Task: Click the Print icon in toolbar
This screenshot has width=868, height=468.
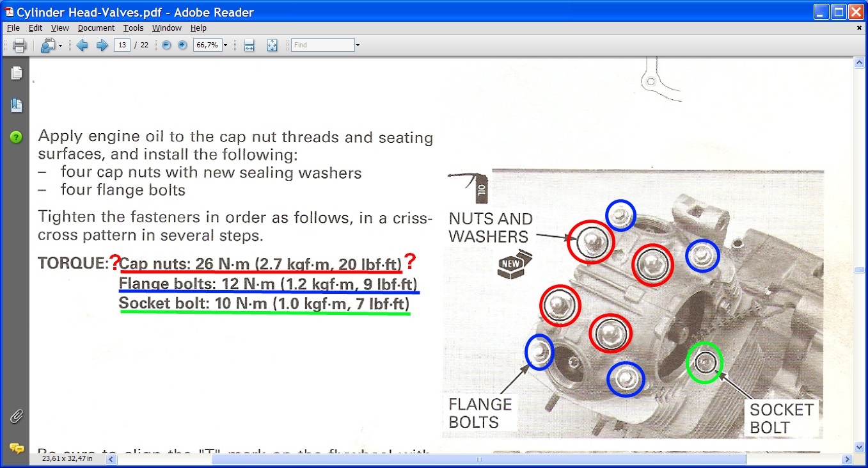Action: [19, 45]
